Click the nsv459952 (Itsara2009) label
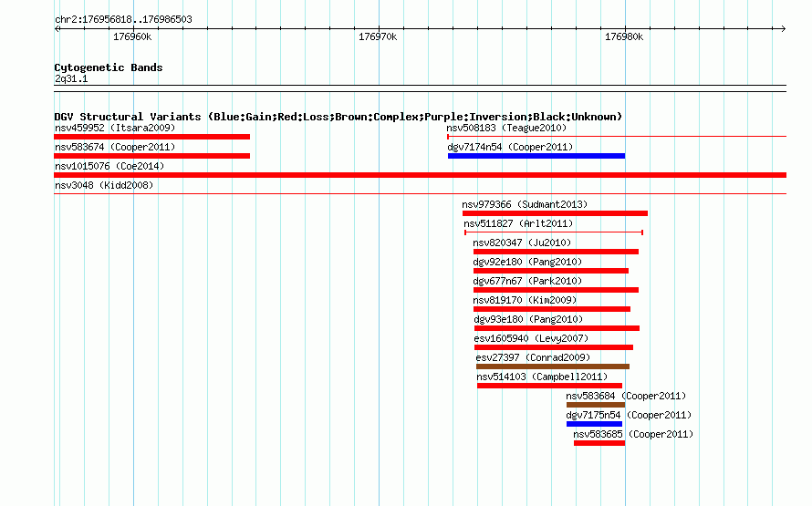 [115, 128]
